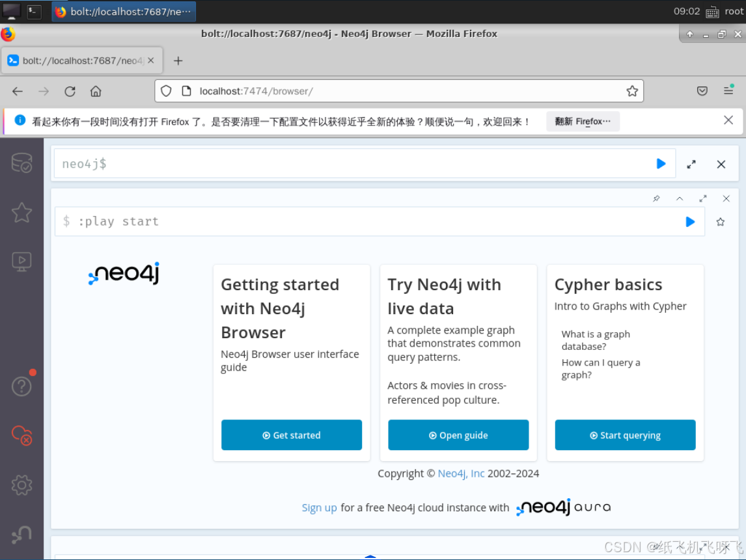Image resolution: width=746 pixels, height=560 pixels.
Task: Click the What is a graph database? text
Action: click(x=596, y=340)
